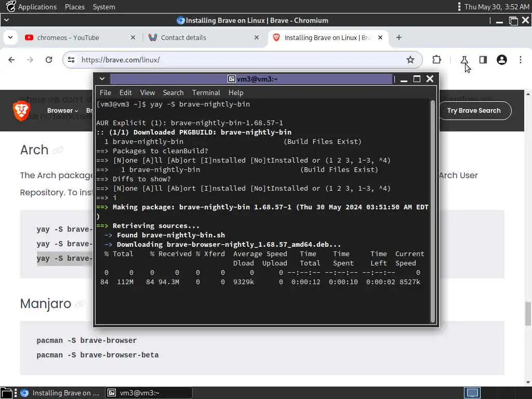
Task: Click the GNOME foot Applications icon
Action: point(11,6)
